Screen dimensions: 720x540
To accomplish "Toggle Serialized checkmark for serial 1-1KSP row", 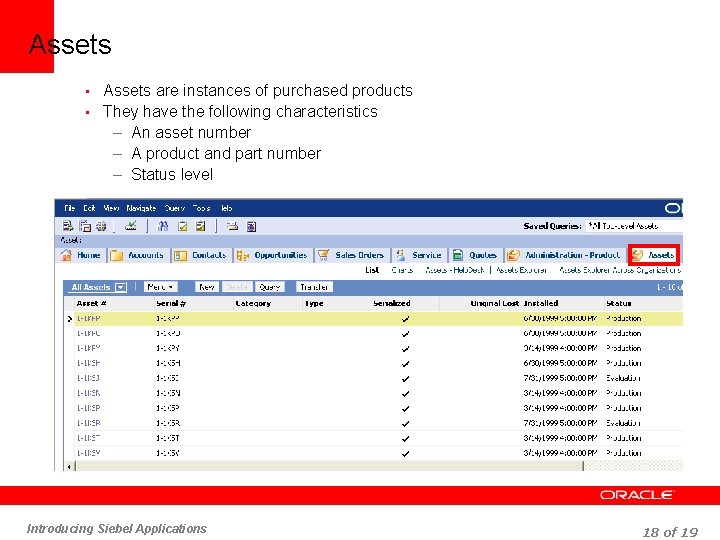I will [x=405, y=409].
